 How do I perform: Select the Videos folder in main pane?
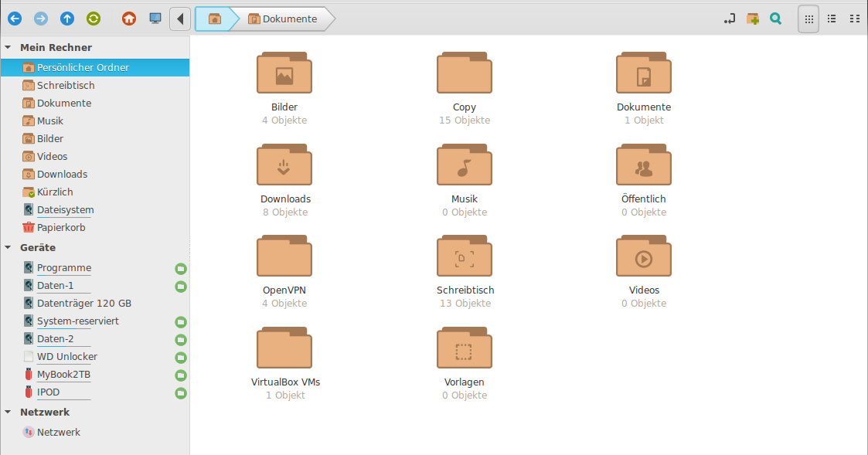point(644,256)
